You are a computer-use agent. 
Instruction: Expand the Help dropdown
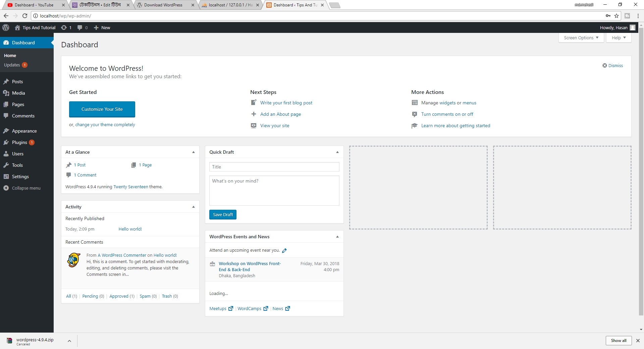click(x=619, y=38)
